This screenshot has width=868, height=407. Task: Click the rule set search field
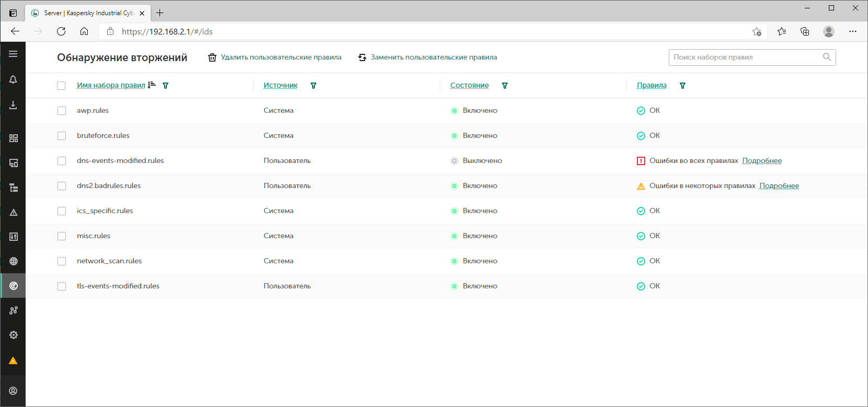point(752,57)
